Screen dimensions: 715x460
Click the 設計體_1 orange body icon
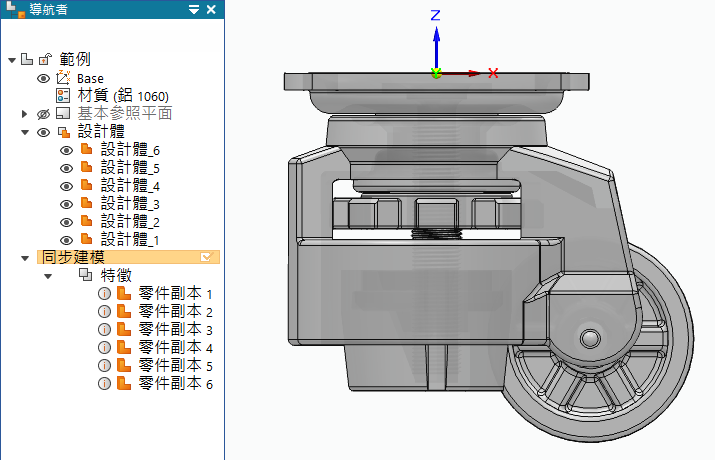(x=86, y=240)
